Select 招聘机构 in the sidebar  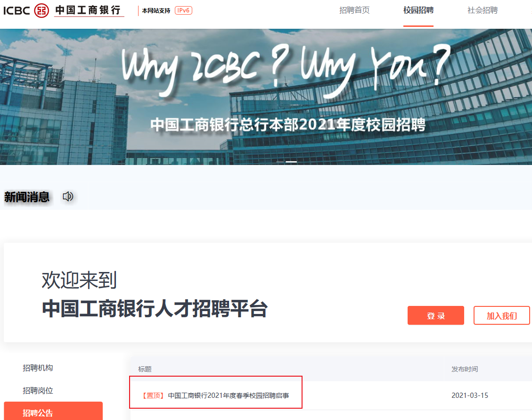(x=38, y=368)
